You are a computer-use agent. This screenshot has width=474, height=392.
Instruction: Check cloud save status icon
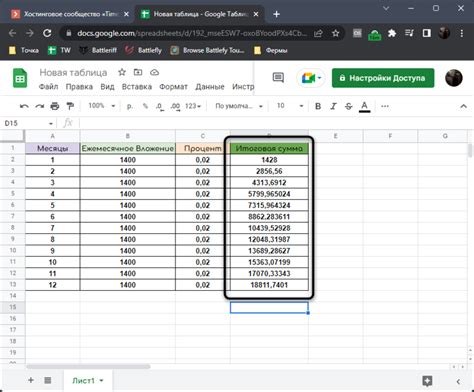[154, 72]
